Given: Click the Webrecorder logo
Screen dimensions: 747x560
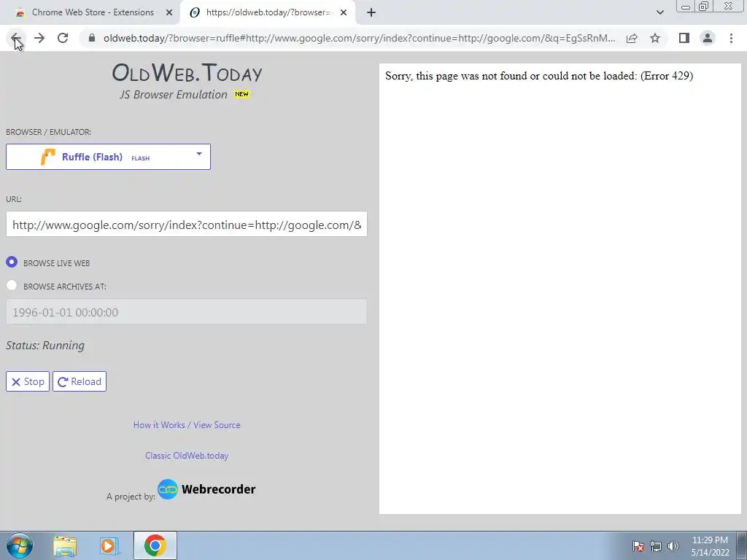Looking at the screenshot, I should [x=206, y=489].
